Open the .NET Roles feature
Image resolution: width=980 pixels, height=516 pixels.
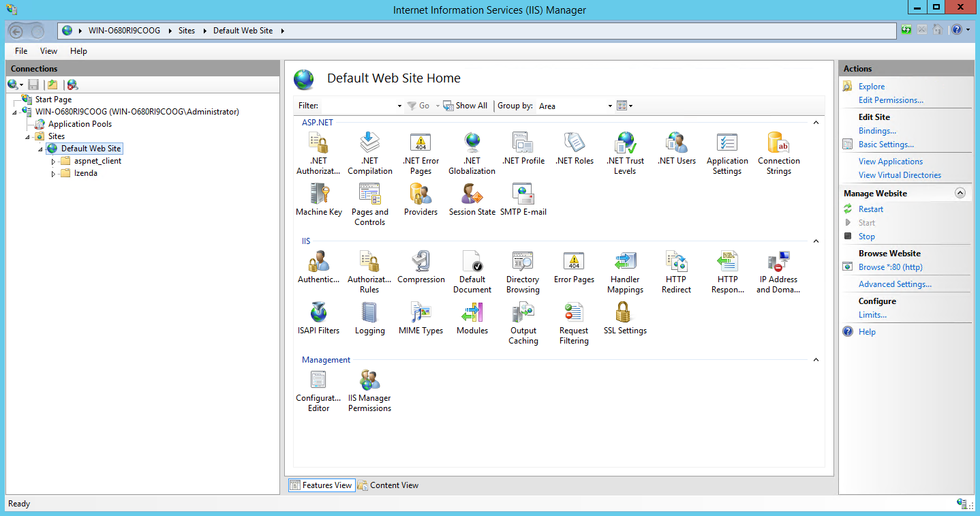point(574,149)
